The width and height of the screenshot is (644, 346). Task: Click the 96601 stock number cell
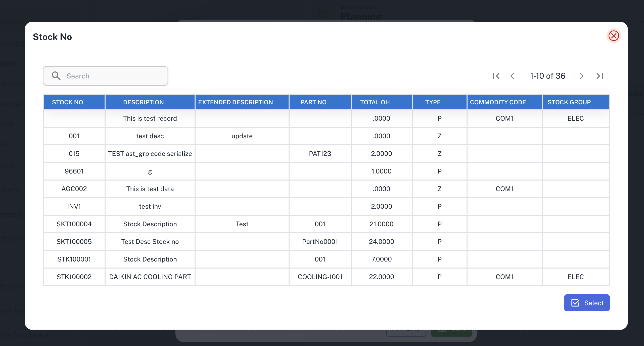pos(74,171)
